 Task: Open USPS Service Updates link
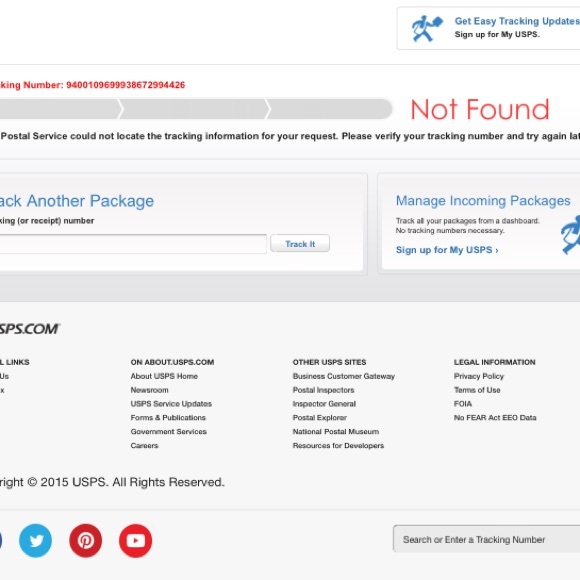171,404
